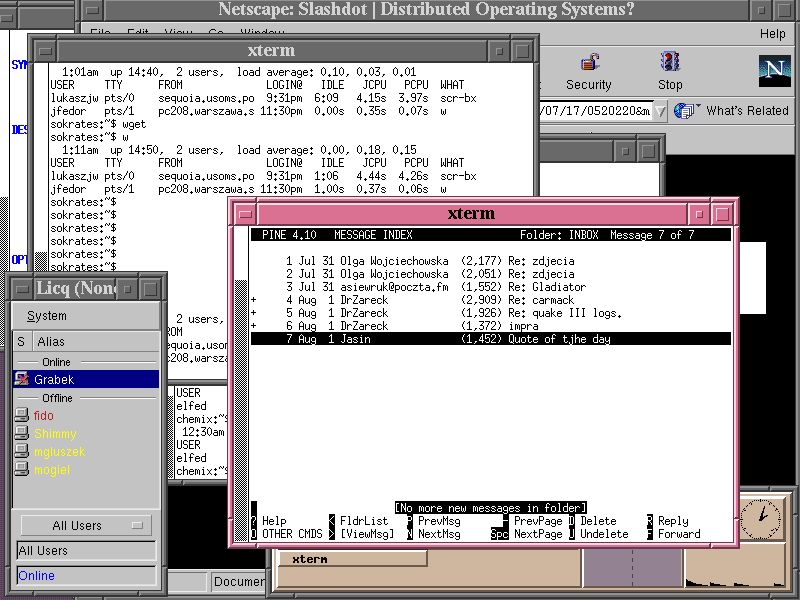
Task: Open the window menu of the gray xterm
Action: point(46,51)
